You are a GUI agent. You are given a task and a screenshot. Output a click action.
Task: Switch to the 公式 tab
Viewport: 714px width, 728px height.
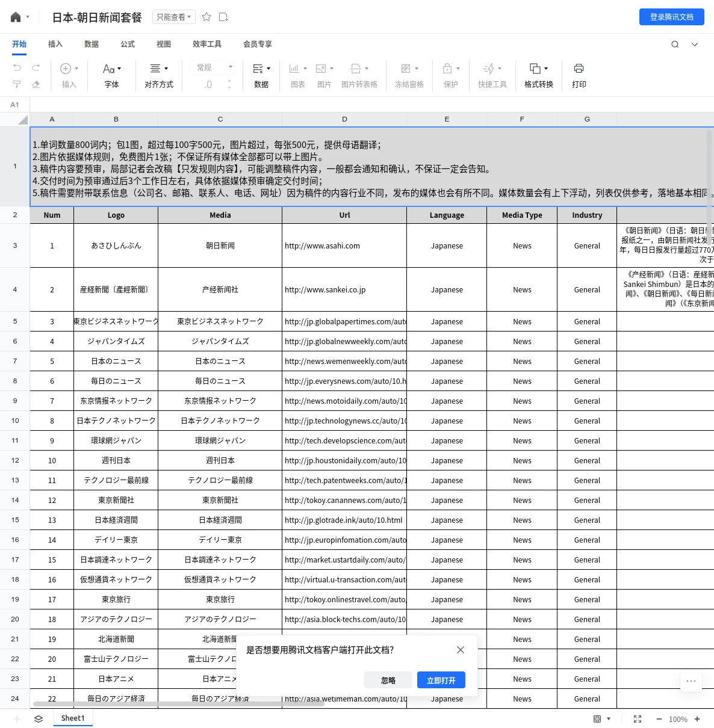click(128, 44)
